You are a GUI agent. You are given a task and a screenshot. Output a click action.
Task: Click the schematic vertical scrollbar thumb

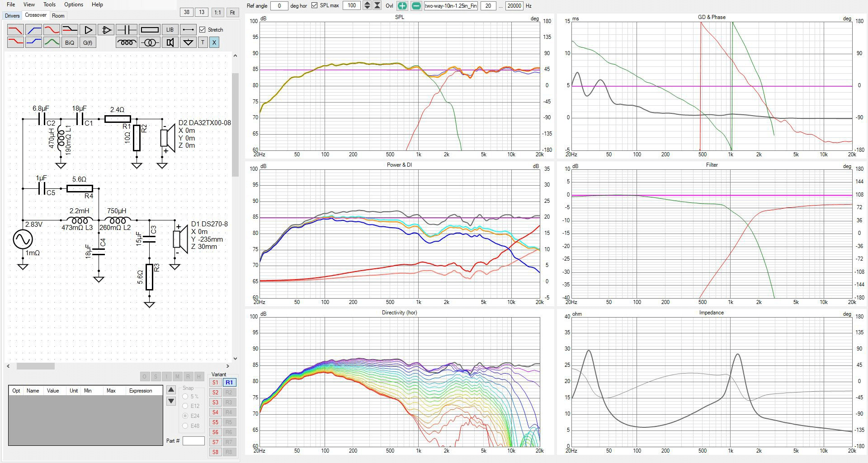pyautogui.click(x=235, y=124)
